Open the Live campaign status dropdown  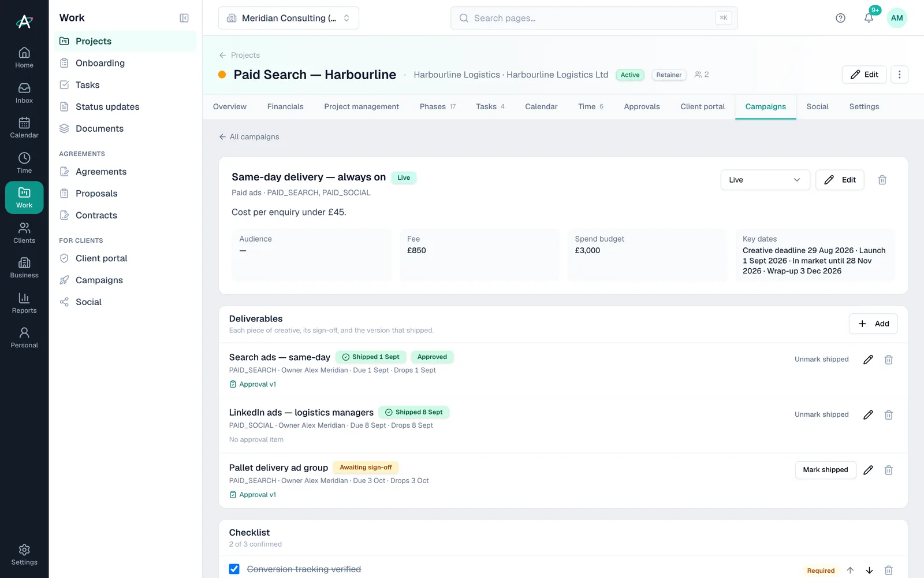[765, 180]
